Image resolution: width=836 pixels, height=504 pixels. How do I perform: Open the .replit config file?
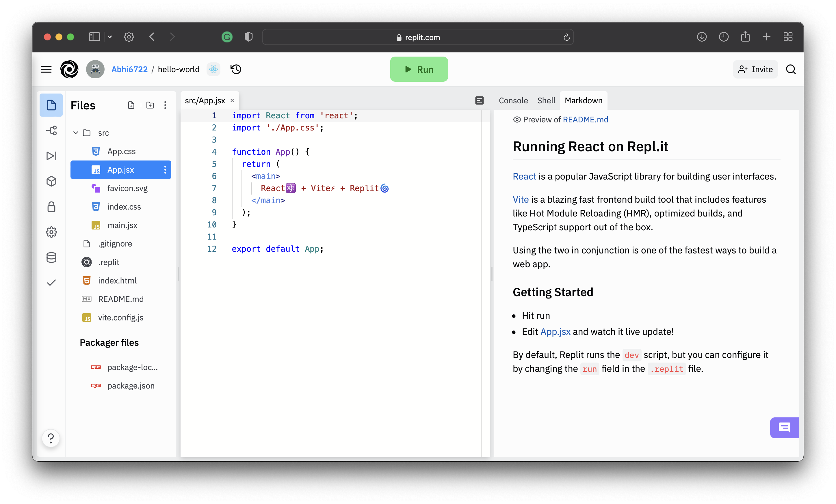tap(121, 262)
